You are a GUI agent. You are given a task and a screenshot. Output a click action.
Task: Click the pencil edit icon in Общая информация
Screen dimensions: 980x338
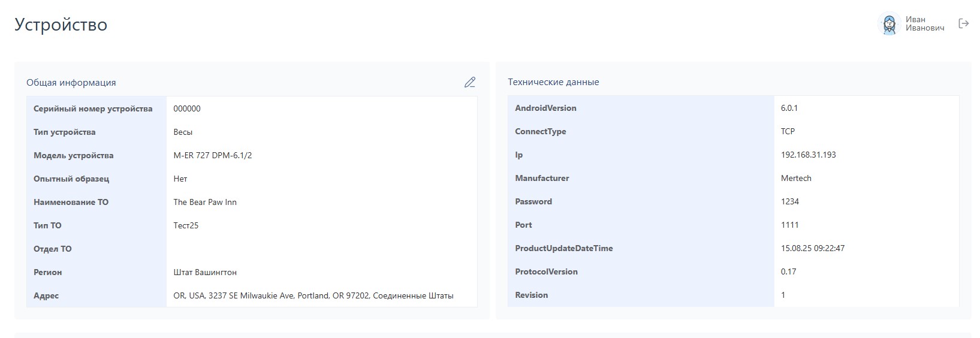(470, 83)
